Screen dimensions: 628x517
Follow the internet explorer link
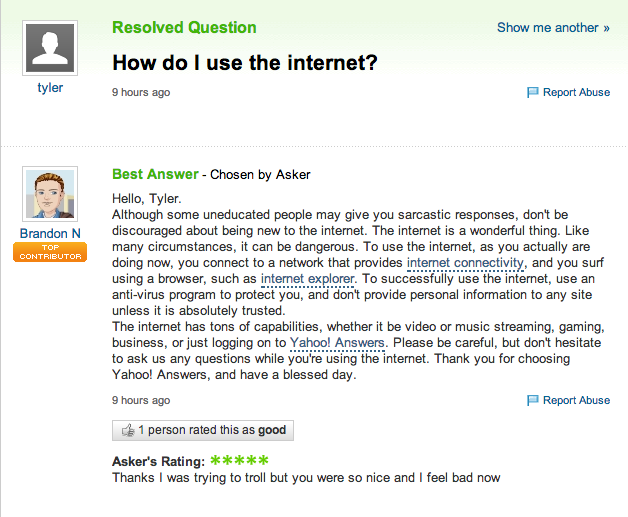pos(308,279)
